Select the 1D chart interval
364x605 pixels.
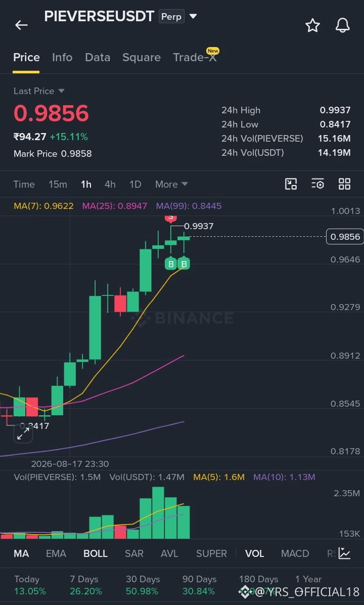click(x=135, y=185)
